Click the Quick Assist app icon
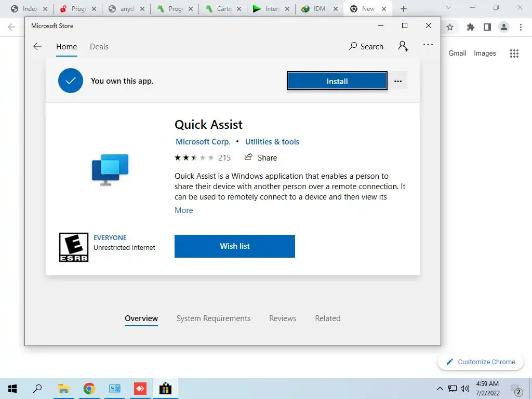532x399 pixels. click(110, 170)
